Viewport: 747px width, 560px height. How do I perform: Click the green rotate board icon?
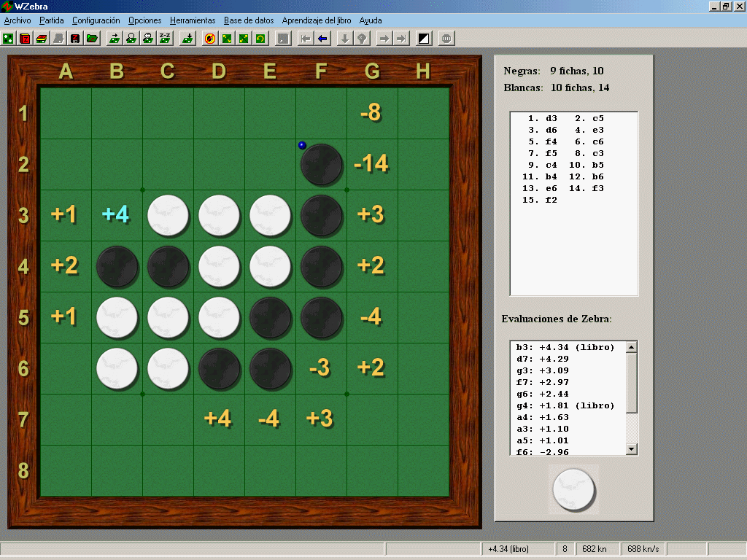[x=260, y=38]
